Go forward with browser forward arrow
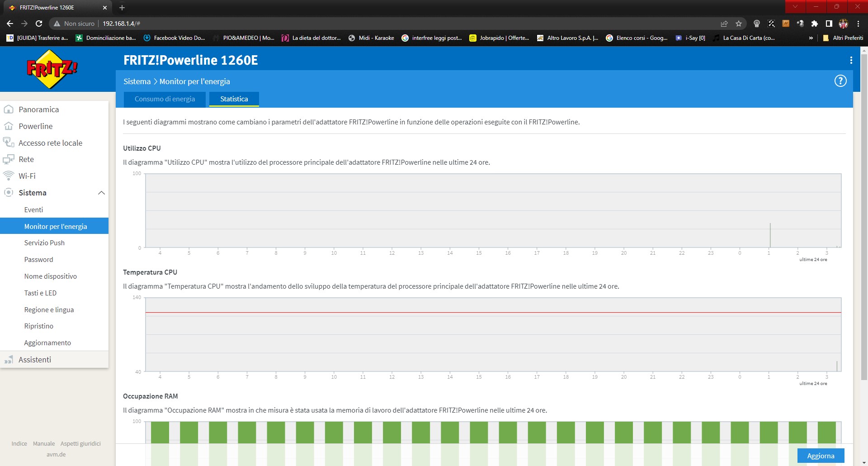Image resolution: width=868 pixels, height=466 pixels. tap(24, 24)
